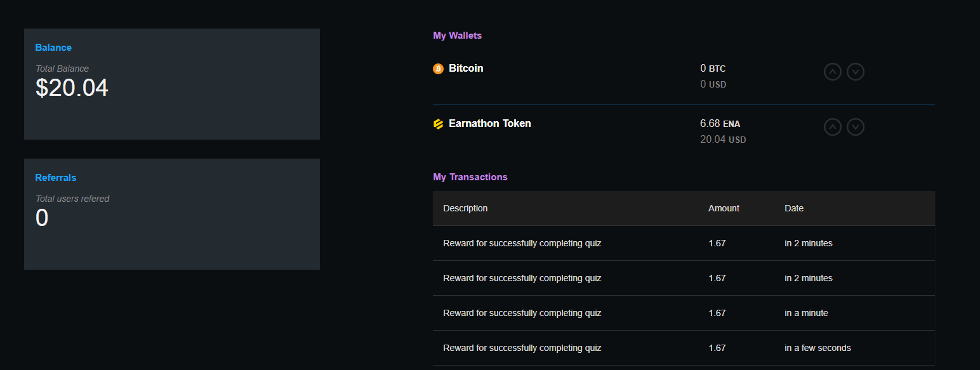The height and width of the screenshot is (370, 980).
Task: Open the My Wallets section heading
Action: point(457,36)
